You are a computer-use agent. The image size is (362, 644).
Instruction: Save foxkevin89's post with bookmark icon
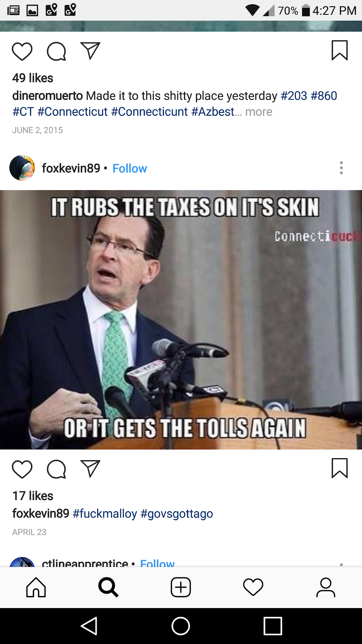coord(340,468)
